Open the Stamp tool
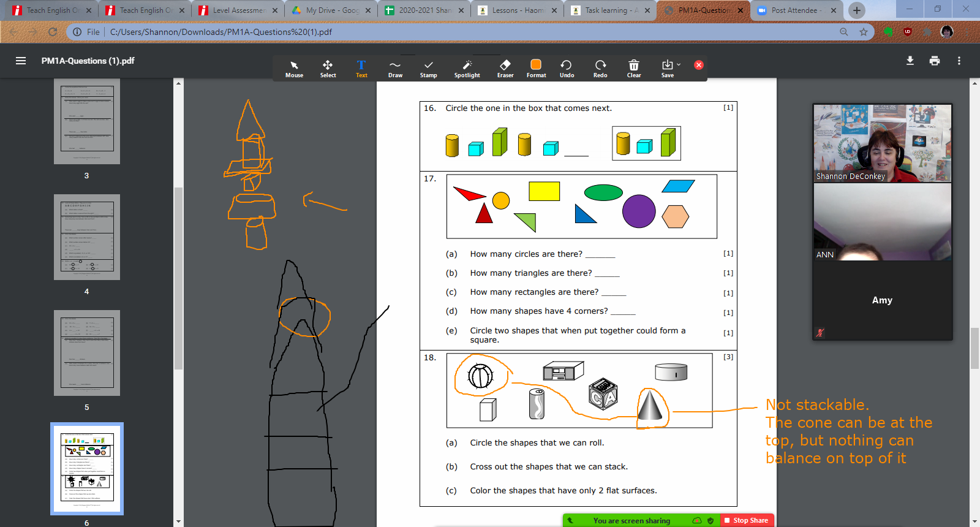The height and width of the screenshot is (527, 980). 429,69
